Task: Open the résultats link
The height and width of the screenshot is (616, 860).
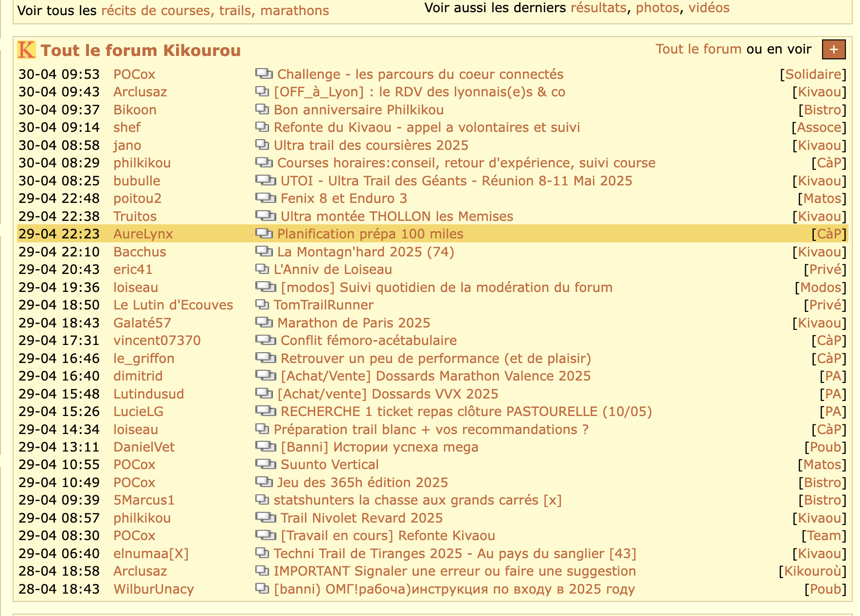Action: [598, 8]
